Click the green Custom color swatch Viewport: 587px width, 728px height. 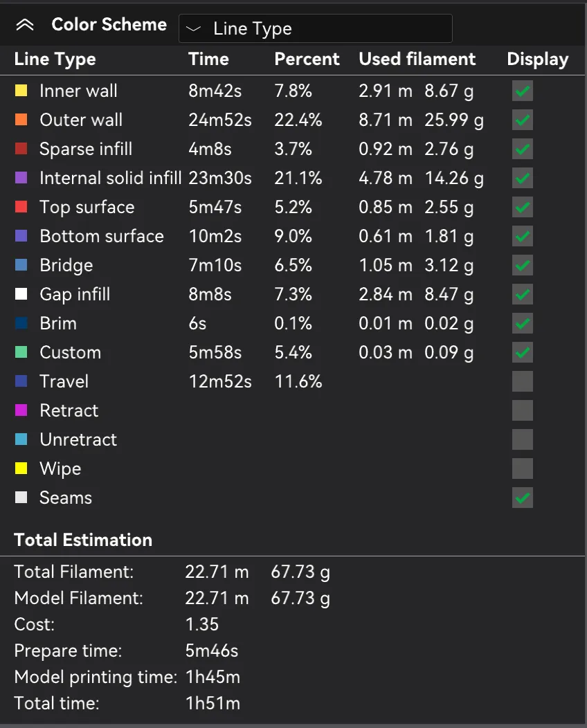point(21,352)
